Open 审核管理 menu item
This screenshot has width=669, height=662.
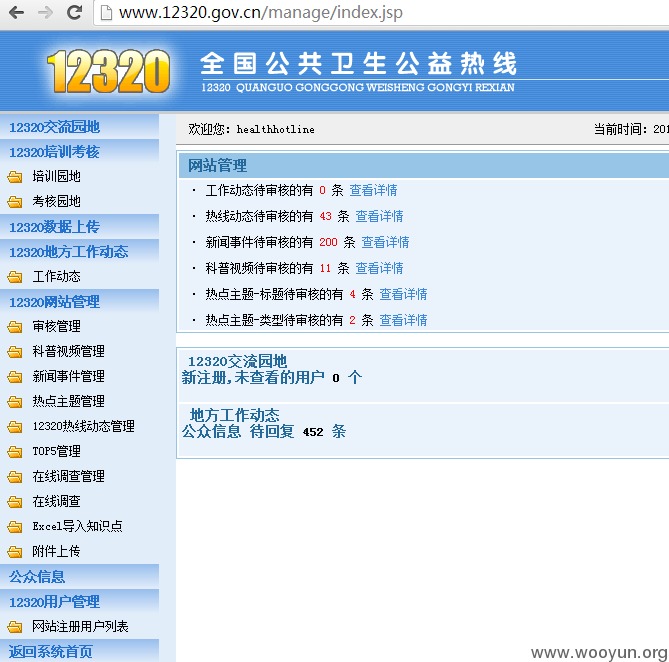pyautogui.click(x=56, y=326)
